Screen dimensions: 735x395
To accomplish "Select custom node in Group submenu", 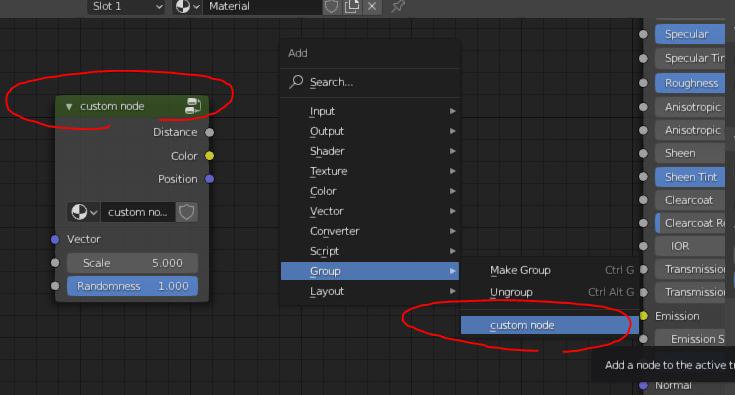I will pos(550,325).
